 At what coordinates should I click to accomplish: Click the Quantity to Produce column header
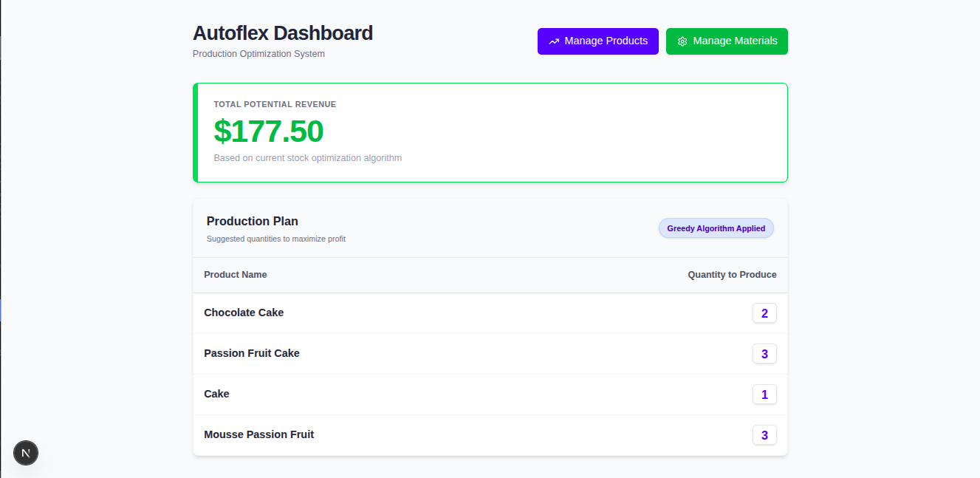(x=732, y=275)
